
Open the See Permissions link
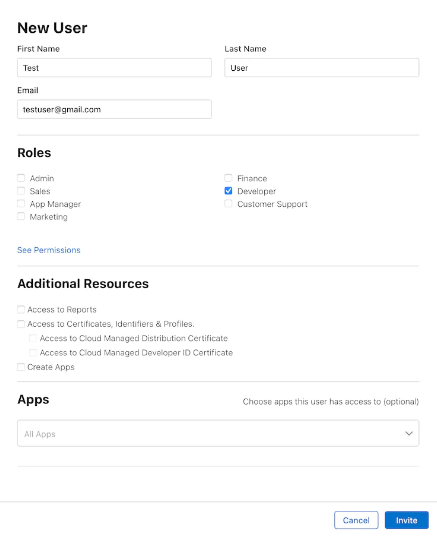point(49,250)
